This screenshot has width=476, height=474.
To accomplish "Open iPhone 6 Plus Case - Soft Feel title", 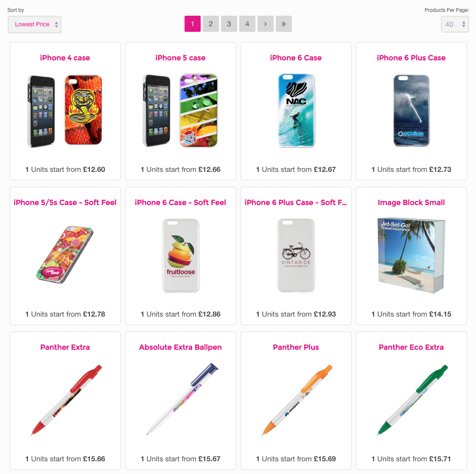I will point(296,202).
